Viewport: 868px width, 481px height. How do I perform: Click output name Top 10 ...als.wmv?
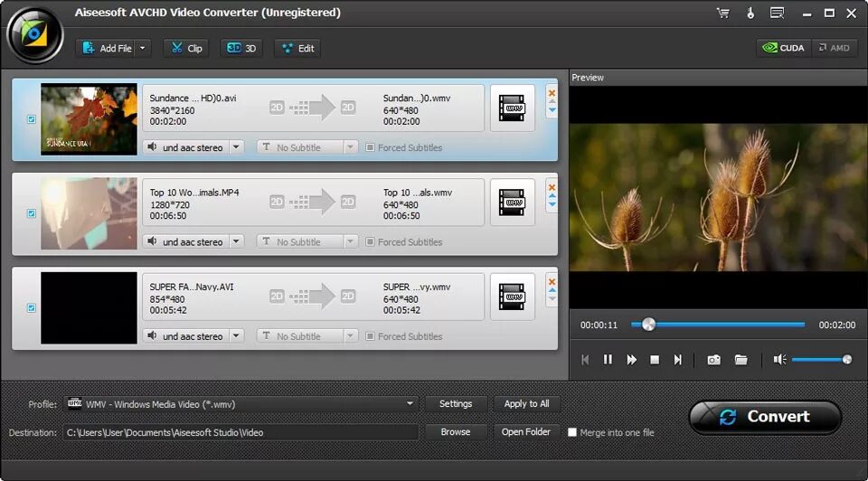tap(418, 193)
